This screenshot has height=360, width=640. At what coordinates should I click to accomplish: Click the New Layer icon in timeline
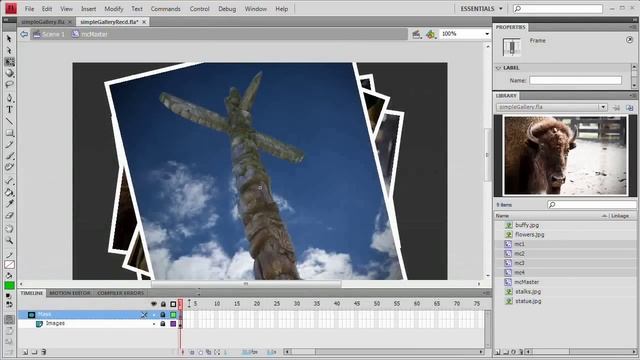pyautogui.click(x=25, y=351)
